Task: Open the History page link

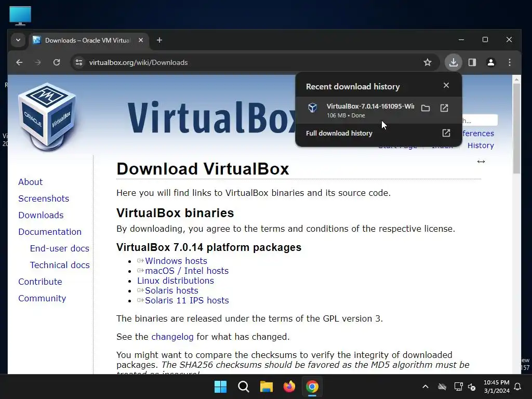Action: pos(481,145)
